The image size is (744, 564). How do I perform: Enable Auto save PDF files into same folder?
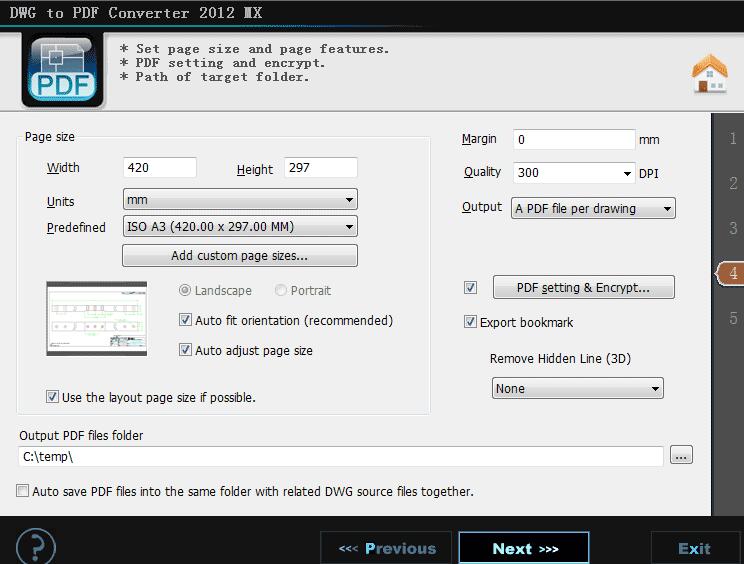point(22,490)
